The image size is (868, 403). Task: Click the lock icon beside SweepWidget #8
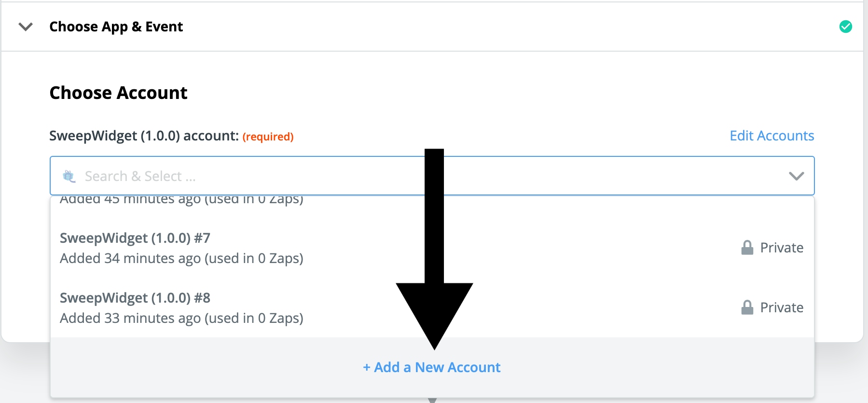click(x=747, y=307)
